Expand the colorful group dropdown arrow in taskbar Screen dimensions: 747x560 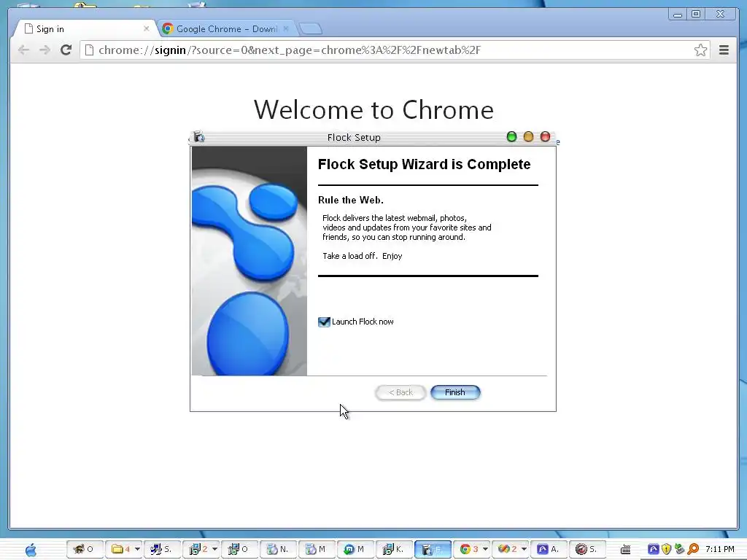point(524,549)
